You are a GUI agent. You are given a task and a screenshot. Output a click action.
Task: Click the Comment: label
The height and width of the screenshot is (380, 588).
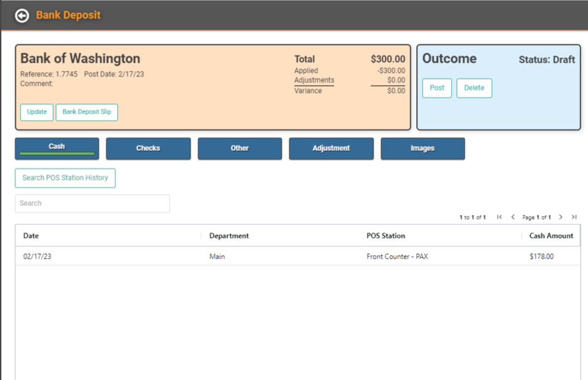[36, 83]
